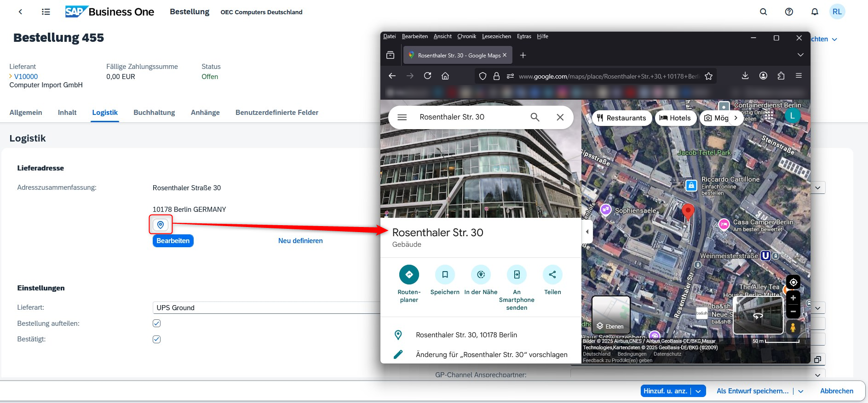The width and height of the screenshot is (868, 403).
Task: Click the help question mark icon
Action: click(x=789, y=12)
